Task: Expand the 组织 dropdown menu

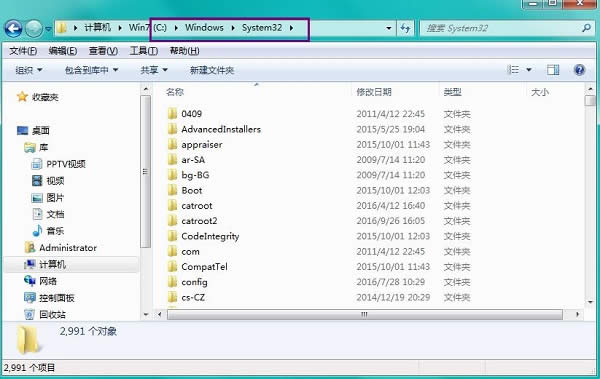Action: pos(28,70)
